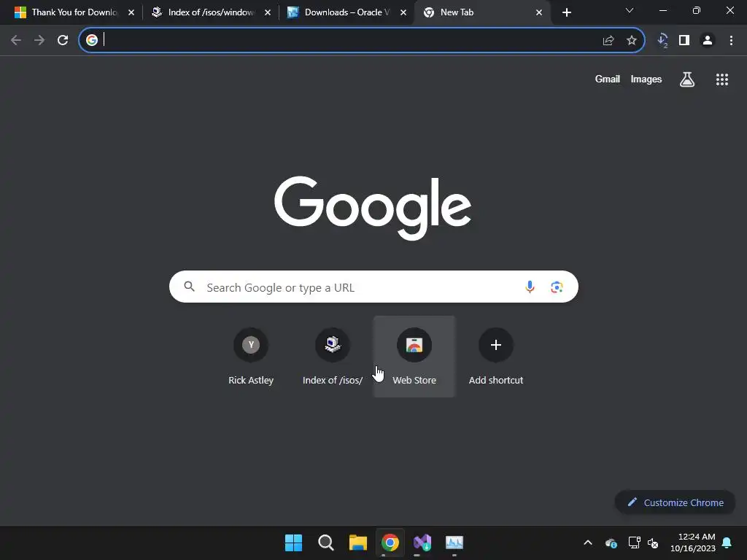
Task: Open network status tray icon
Action: click(x=634, y=542)
